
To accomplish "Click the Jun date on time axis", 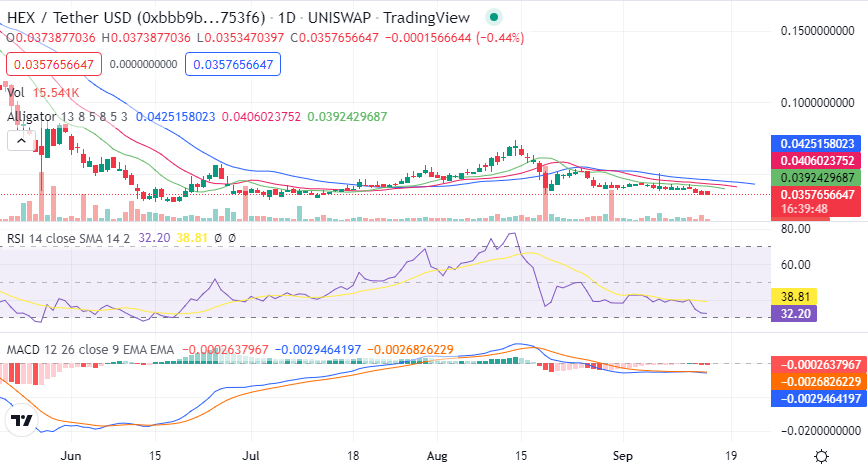I will click(x=71, y=456).
